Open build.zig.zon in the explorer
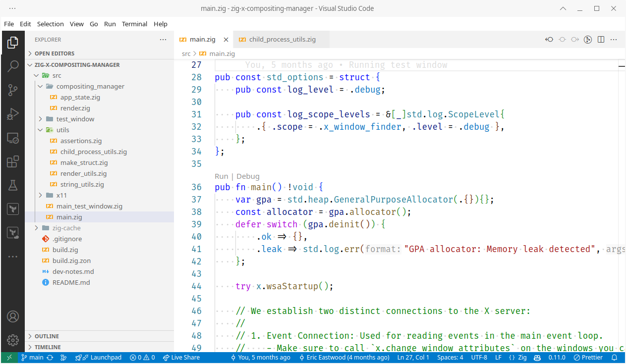 point(99,261)
